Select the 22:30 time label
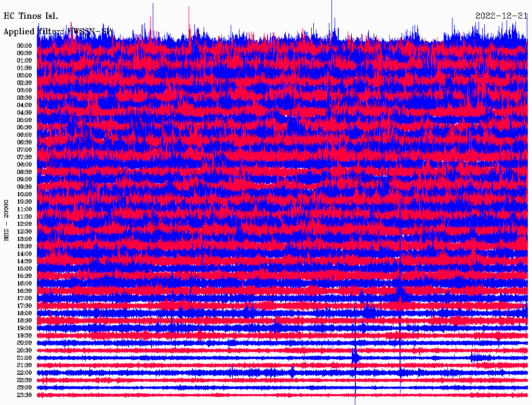The height and width of the screenshot is (405, 532). click(x=24, y=380)
